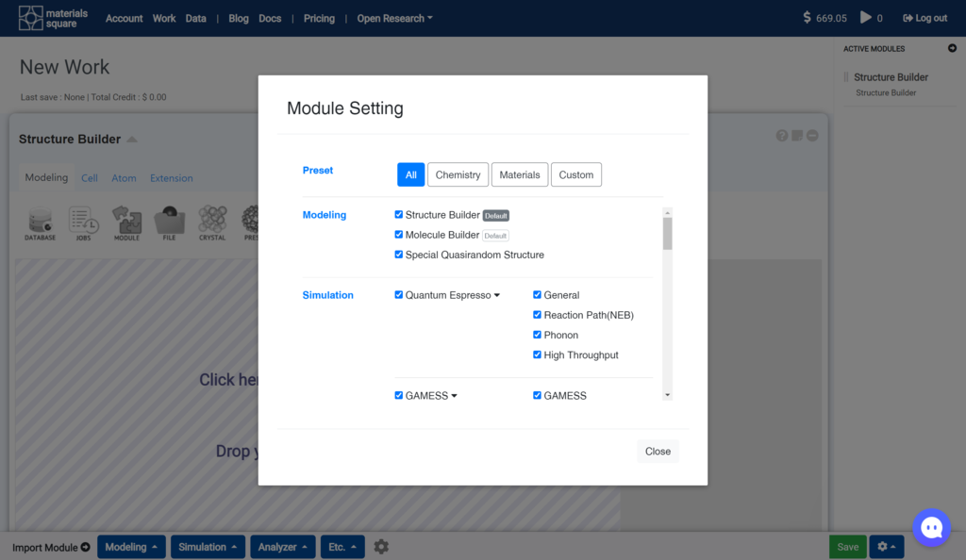The image size is (966, 560).
Task: Expand the Simulation module menu at bottom
Action: pos(208,547)
